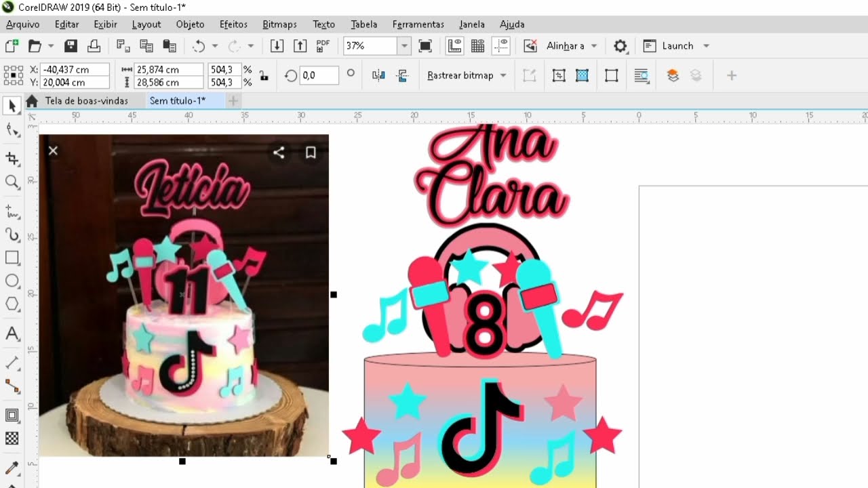The image size is (868, 488).
Task: Click the rotation angle input field
Action: click(x=319, y=75)
